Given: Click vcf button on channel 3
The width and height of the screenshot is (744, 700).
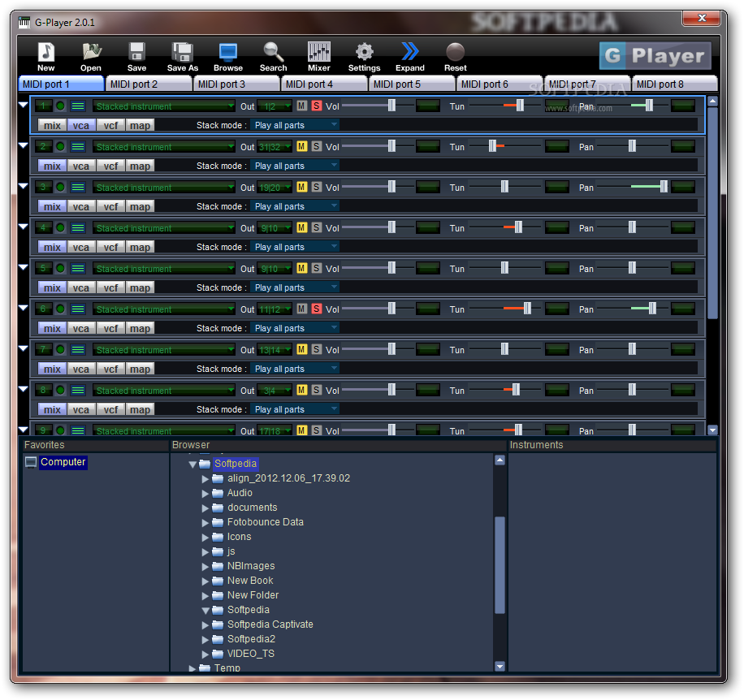Looking at the screenshot, I should point(110,206).
